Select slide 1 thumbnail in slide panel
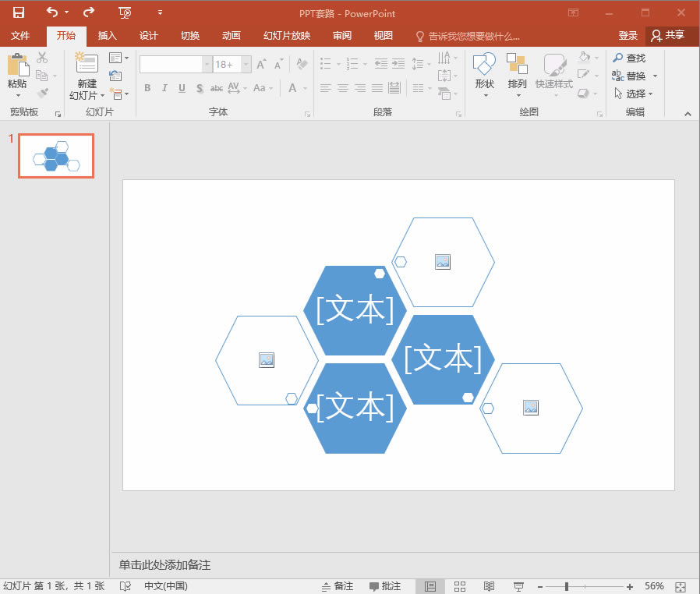 tap(55, 155)
